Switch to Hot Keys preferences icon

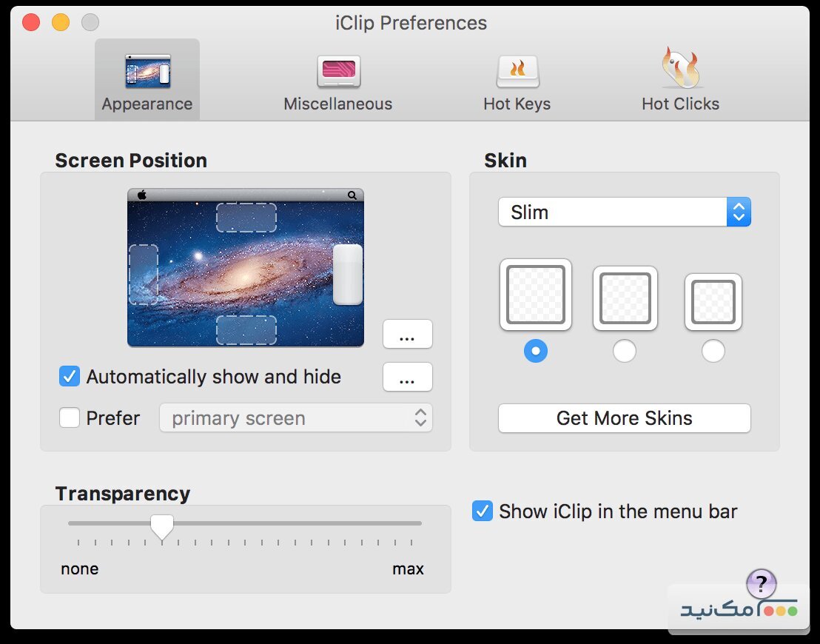[x=517, y=73]
